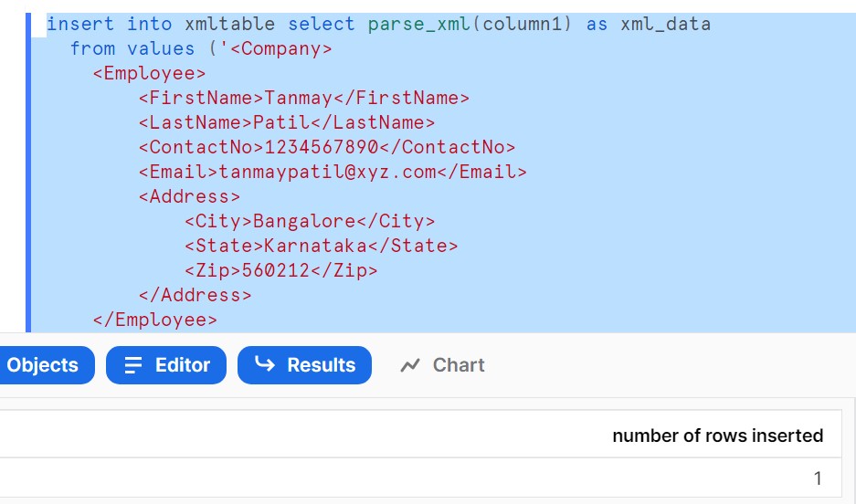The width and height of the screenshot is (856, 504).
Task: Click the Results arrow icon
Action: pos(265,365)
